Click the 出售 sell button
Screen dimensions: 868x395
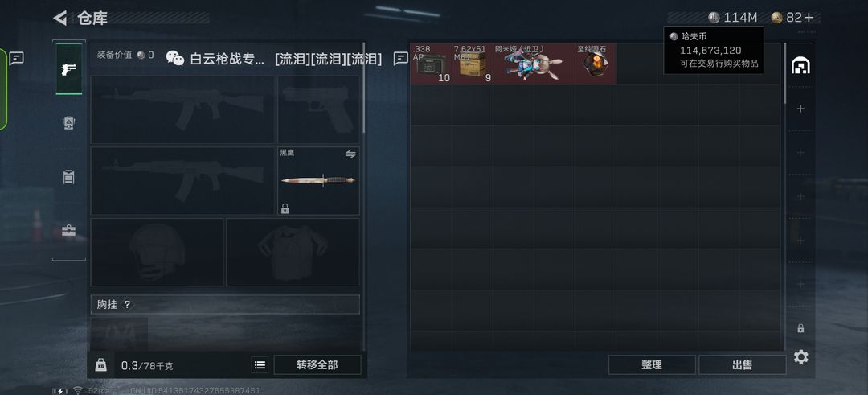click(743, 365)
